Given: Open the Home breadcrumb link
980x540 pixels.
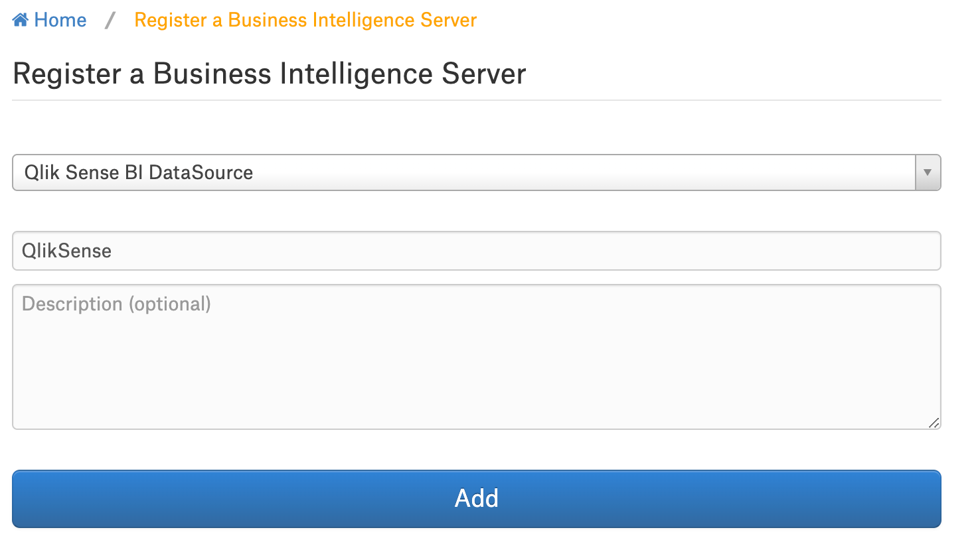Looking at the screenshot, I should tap(50, 20).
